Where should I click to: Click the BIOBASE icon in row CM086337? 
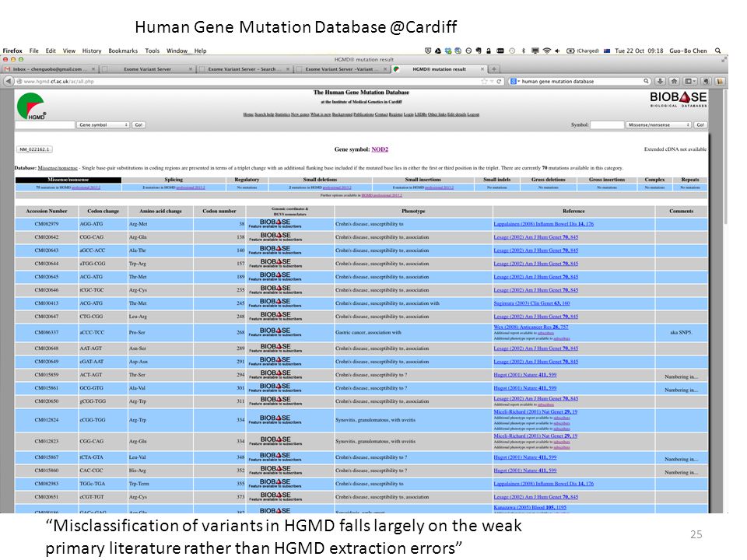(275, 332)
